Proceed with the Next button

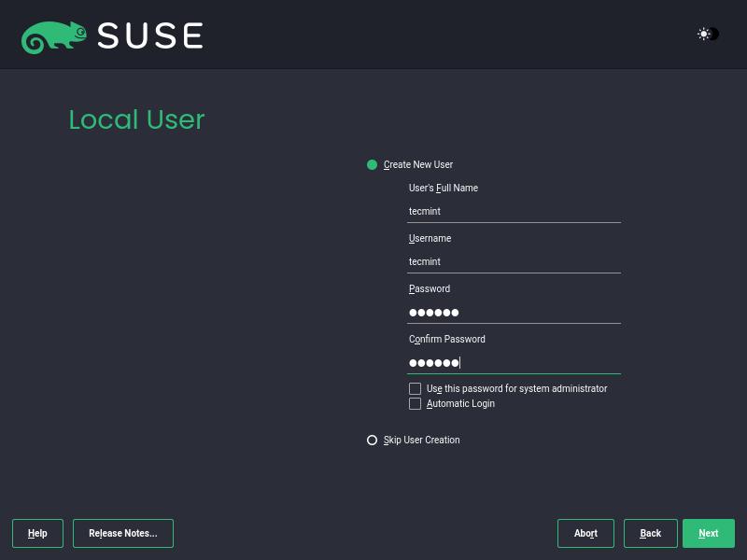pyautogui.click(x=709, y=534)
